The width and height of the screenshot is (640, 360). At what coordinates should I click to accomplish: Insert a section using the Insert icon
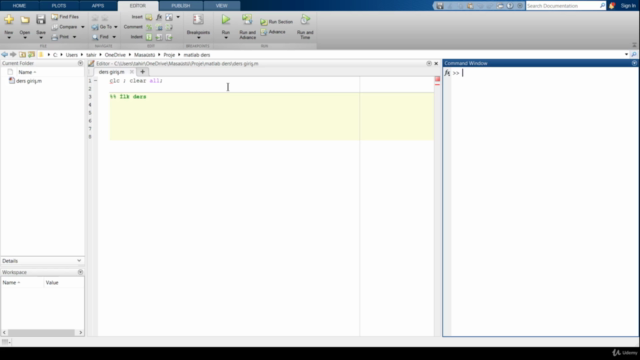coord(149,17)
